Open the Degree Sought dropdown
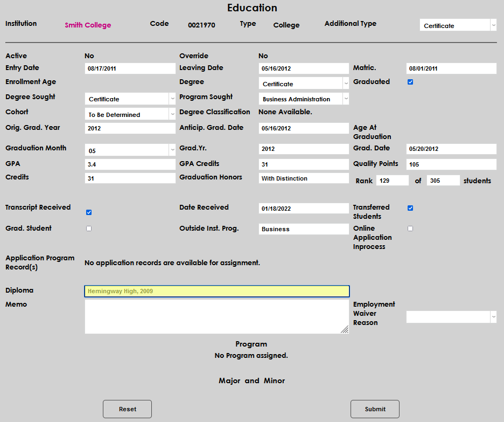504x422 pixels. click(x=130, y=99)
